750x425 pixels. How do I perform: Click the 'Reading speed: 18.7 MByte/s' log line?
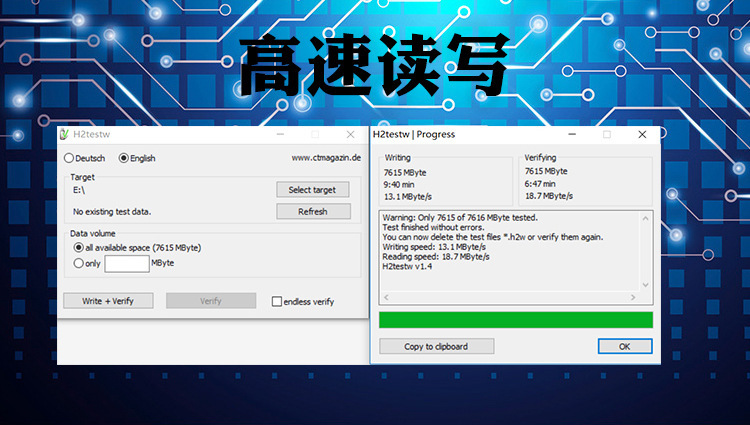(436, 257)
